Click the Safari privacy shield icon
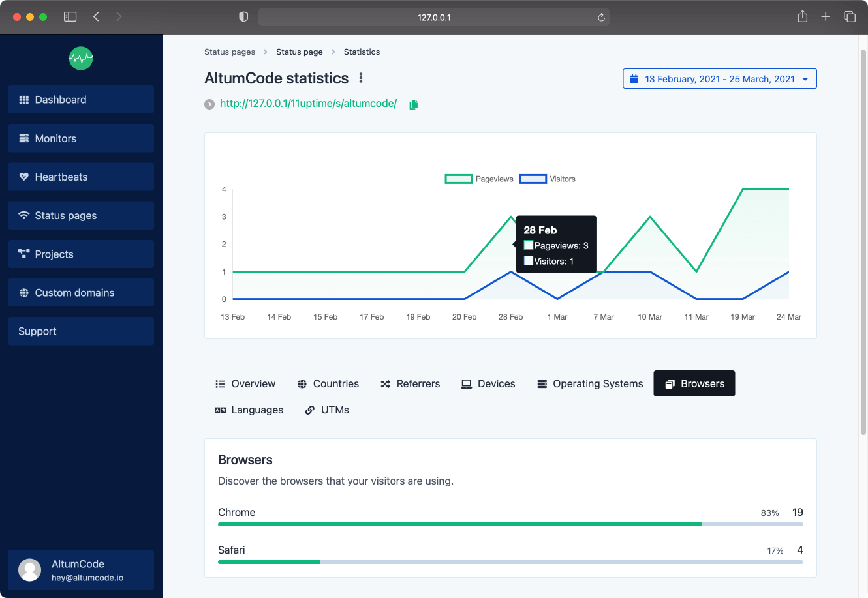 (243, 17)
